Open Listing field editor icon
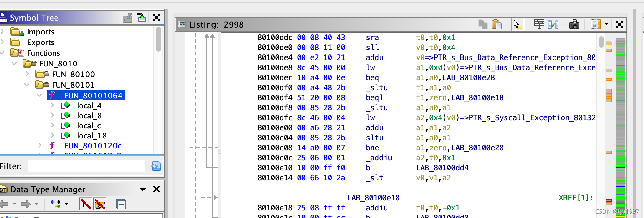Viewport: 644px width, 218px height. (x=539, y=24)
